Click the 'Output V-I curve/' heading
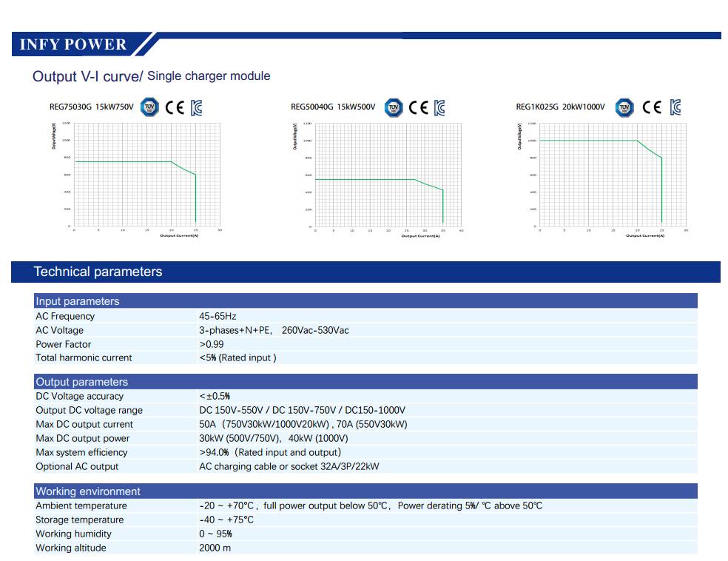 pyautogui.click(x=88, y=76)
